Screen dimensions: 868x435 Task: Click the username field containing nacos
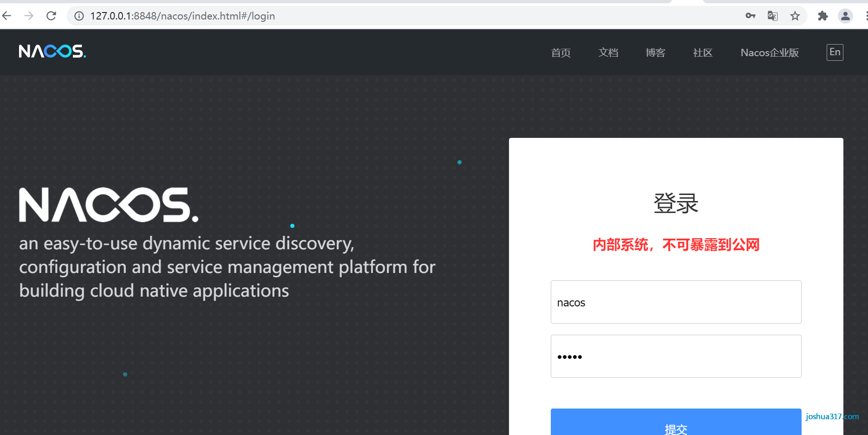click(x=676, y=302)
